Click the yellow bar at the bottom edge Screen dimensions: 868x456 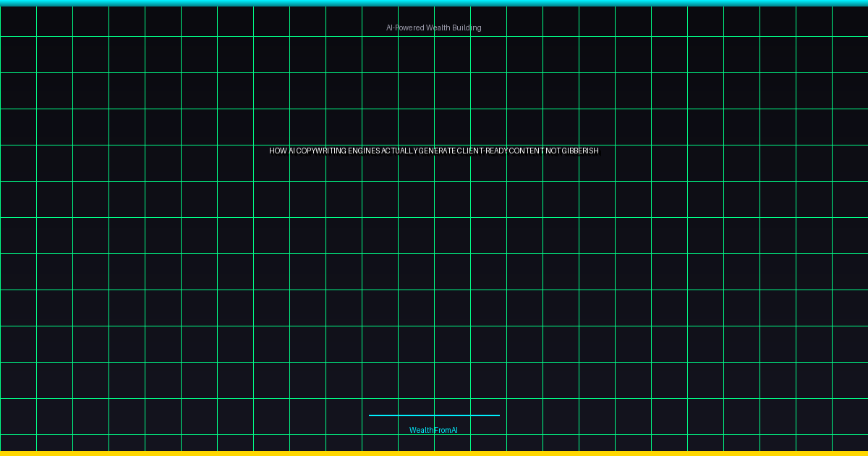click(x=434, y=453)
